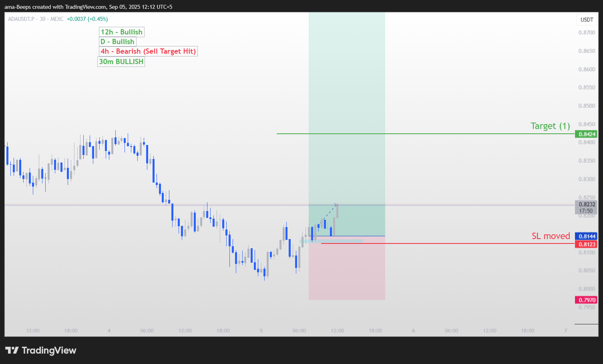Click the USDT currency label
Screen dimensions: 603x364
[x=587, y=20]
